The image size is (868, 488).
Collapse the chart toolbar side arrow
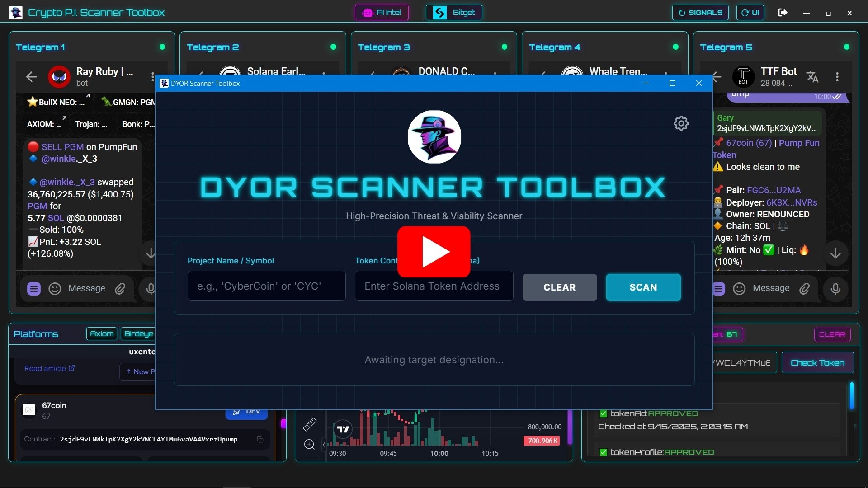324,445
